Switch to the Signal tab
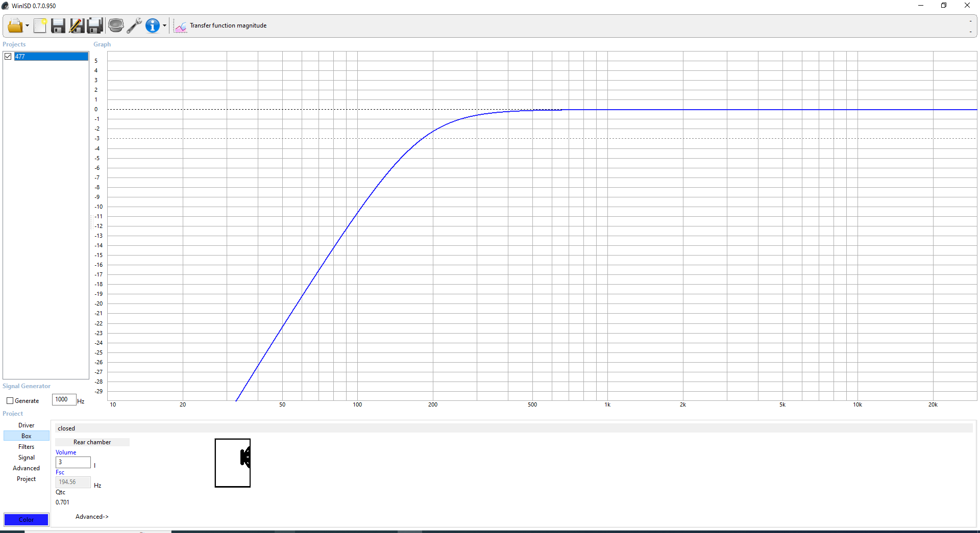 click(x=27, y=458)
